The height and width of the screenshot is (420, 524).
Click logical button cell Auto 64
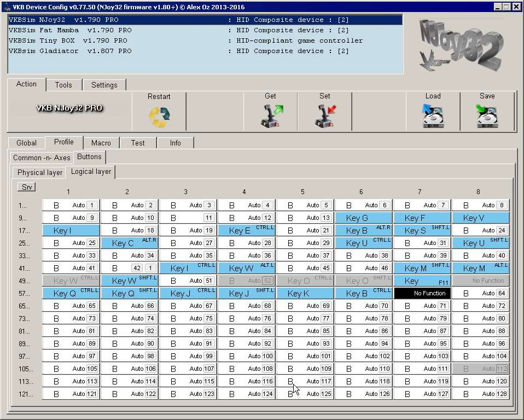[481, 293]
